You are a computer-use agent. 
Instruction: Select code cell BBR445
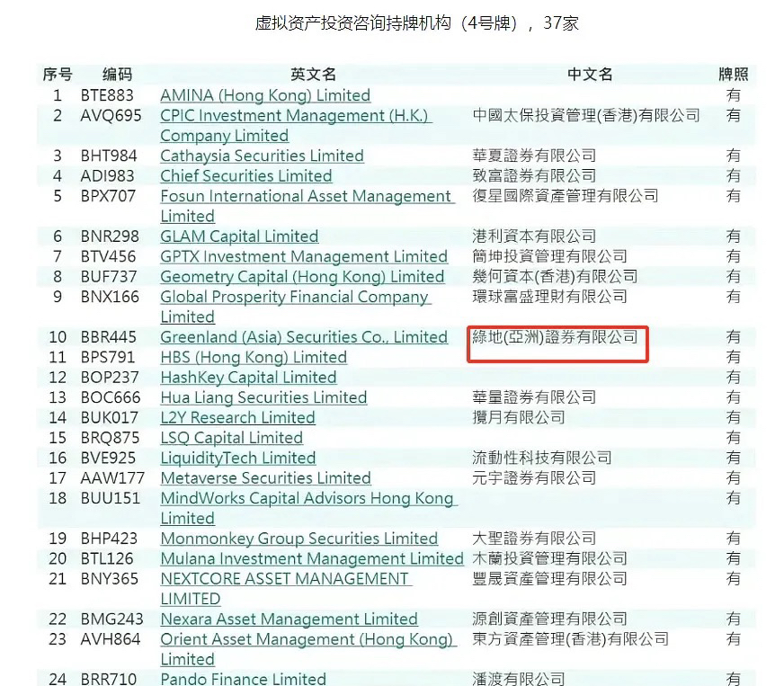click(108, 337)
